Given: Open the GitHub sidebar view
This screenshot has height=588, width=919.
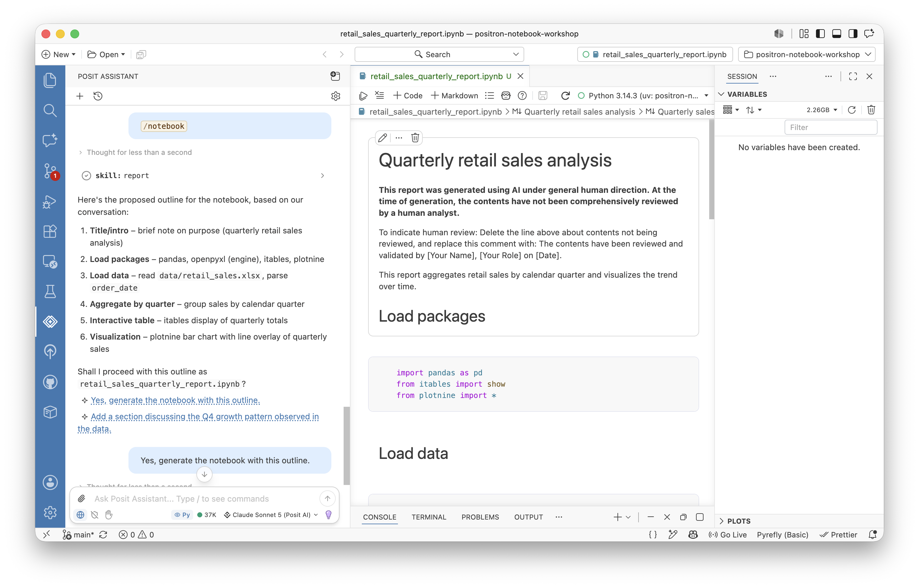Looking at the screenshot, I should coord(50,382).
